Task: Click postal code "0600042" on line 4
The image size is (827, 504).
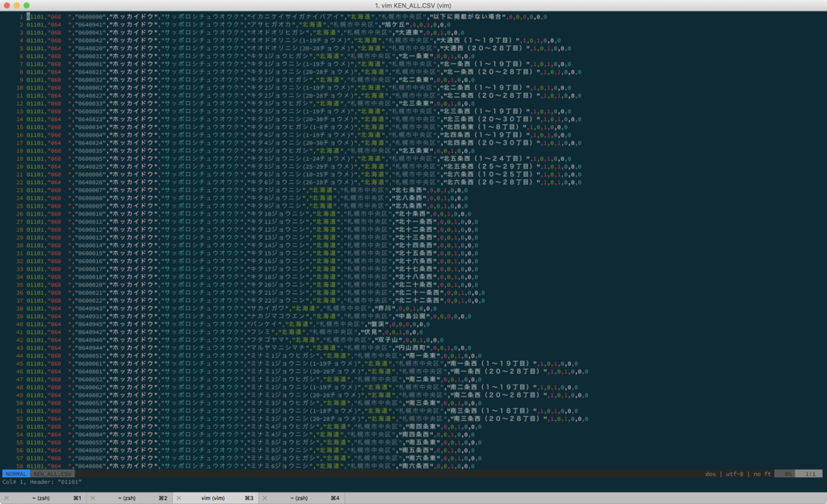Action: click(x=90, y=40)
